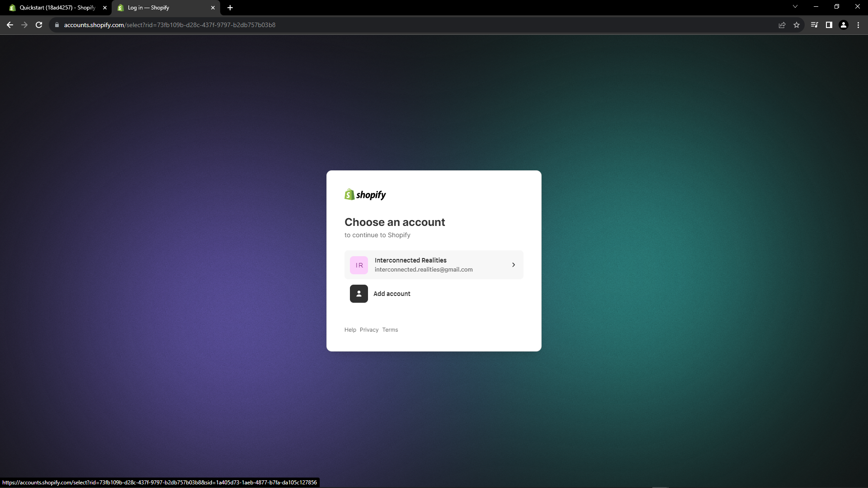This screenshot has height=488, width=868.
Task: Bookmark this page with star icon
Action: point(797,25)
